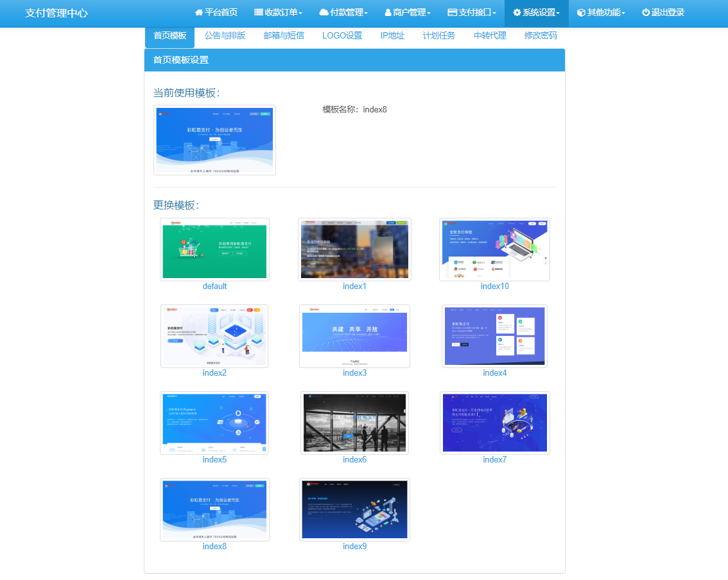Click the current index8 template preview image
This screenshot has height=580, width=728.
[x=214, y=140]
